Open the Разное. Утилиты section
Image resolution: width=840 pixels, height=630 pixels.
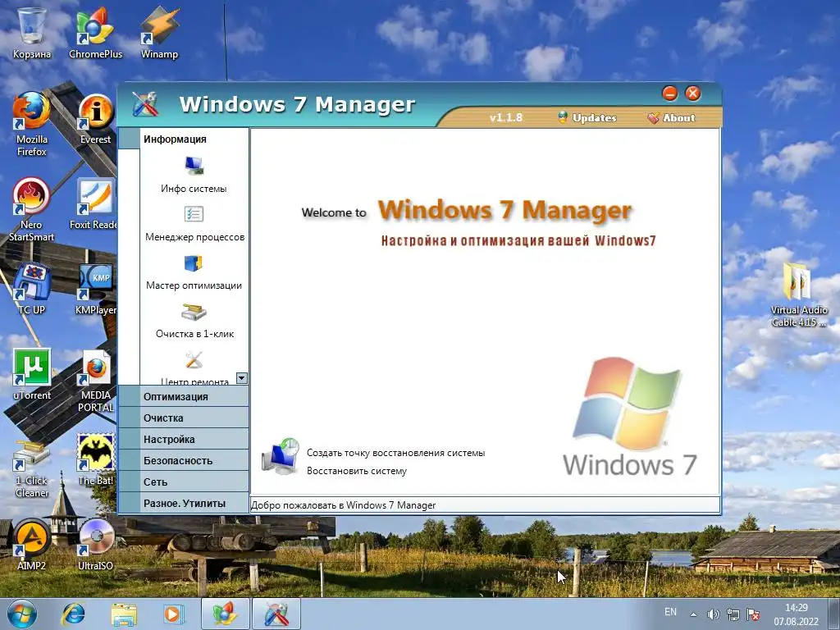pyautogui.click(x=183, y=504)
